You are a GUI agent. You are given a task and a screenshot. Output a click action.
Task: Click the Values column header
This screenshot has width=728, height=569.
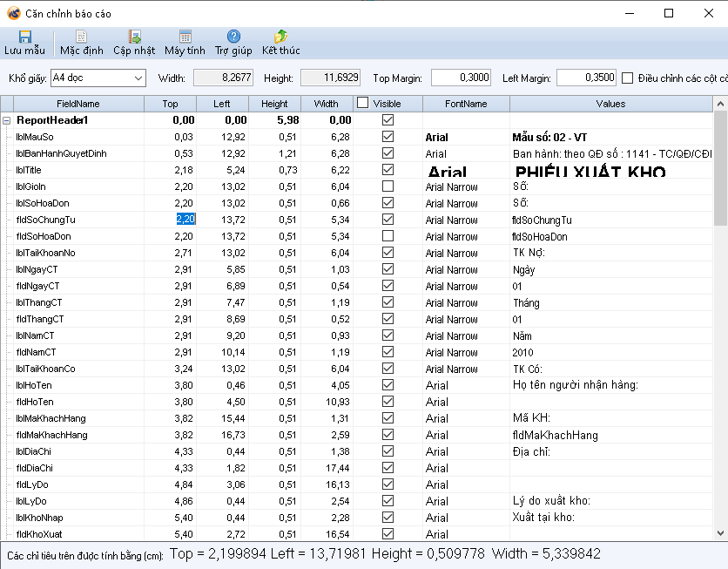coord(611,104)
